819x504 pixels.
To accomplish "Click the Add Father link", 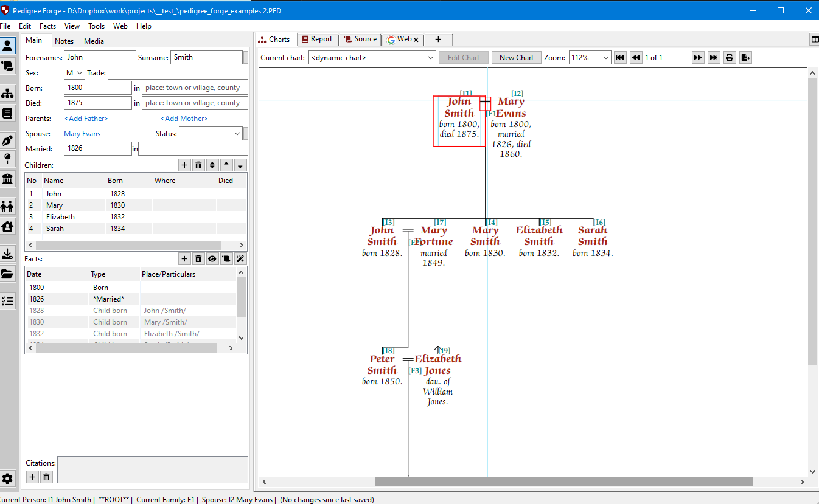I will 86,119.
